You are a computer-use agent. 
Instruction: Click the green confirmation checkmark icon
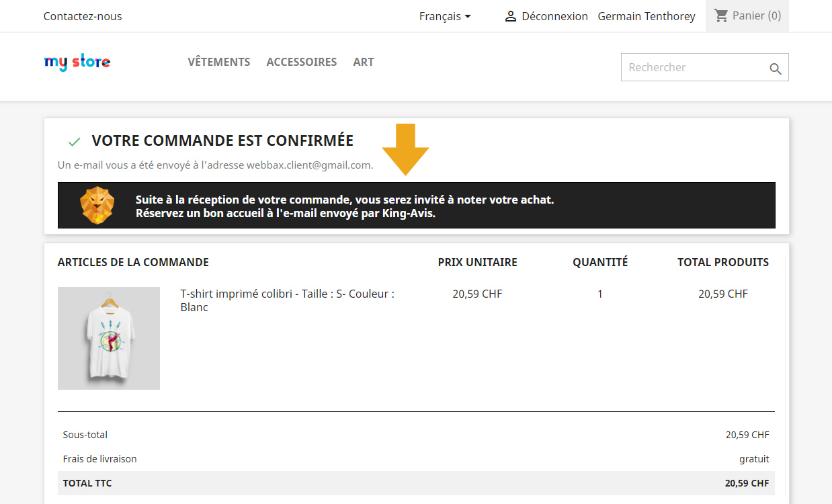(75, 142)
